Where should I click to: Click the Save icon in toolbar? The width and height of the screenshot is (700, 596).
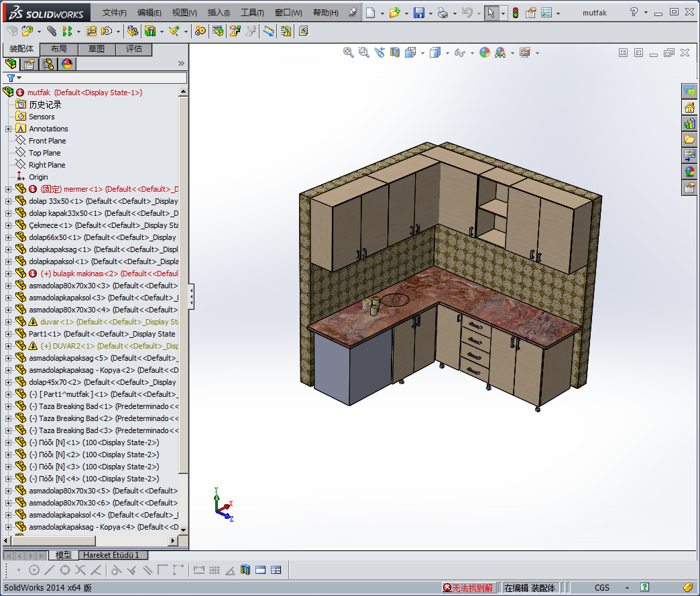pos(418,13)
